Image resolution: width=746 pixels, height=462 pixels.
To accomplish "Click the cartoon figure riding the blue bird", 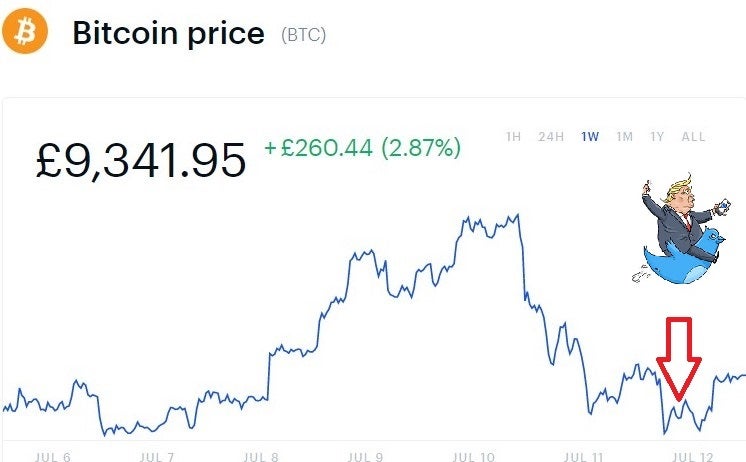I will coord(685,233).
